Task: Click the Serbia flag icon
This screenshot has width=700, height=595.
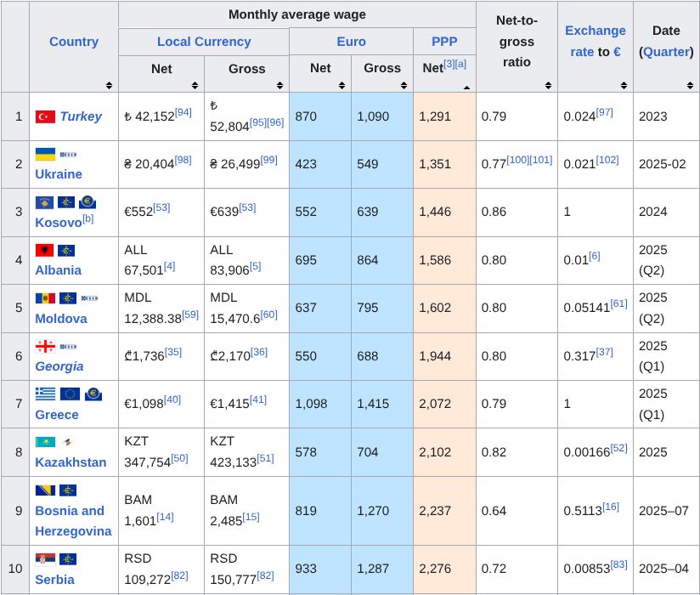Action: point(45,558)
